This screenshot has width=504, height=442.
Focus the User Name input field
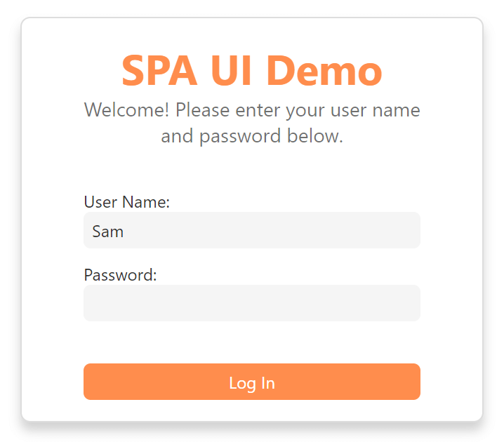pos(251,231)
